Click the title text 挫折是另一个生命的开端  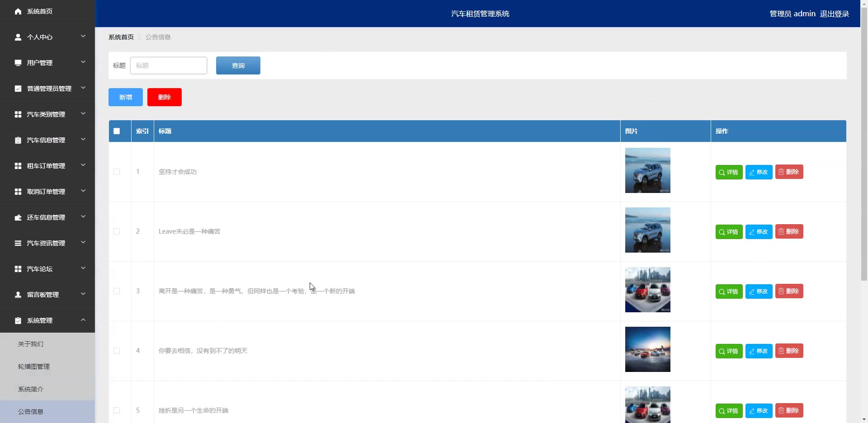click(193, 410)
